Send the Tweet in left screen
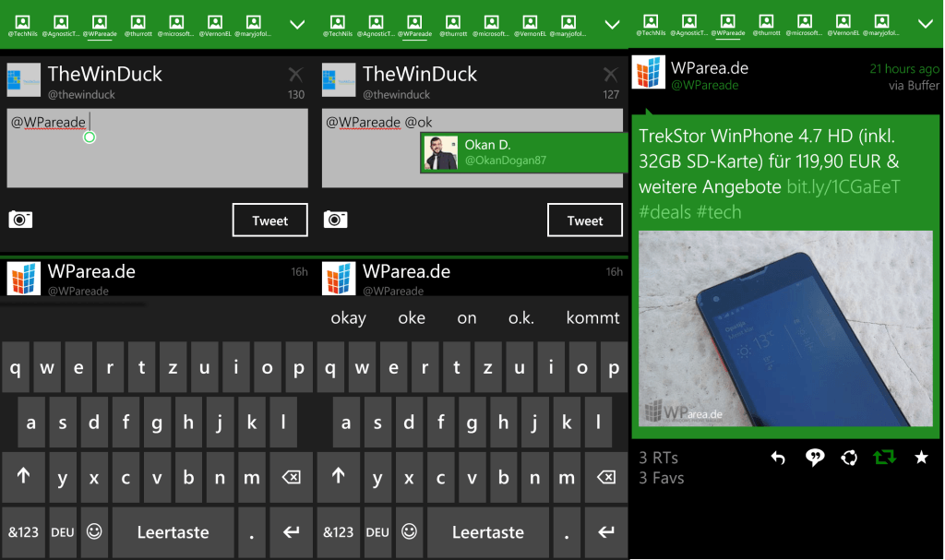The height and width of the screenshot is (560, 945). point(270,220)
